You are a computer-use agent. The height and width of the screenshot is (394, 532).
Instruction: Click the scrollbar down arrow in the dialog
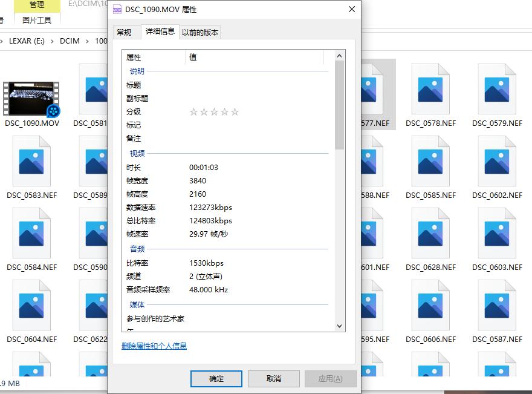pyautogui.click(x=339, y=326)
